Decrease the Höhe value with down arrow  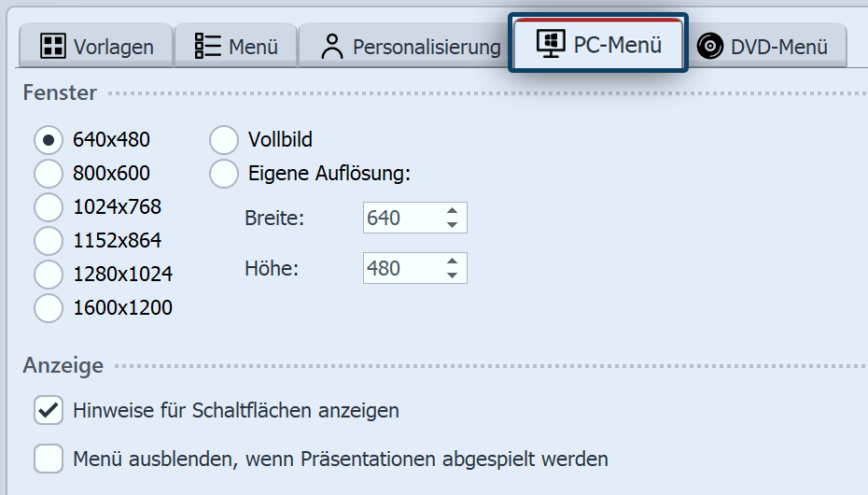point(452,276)
